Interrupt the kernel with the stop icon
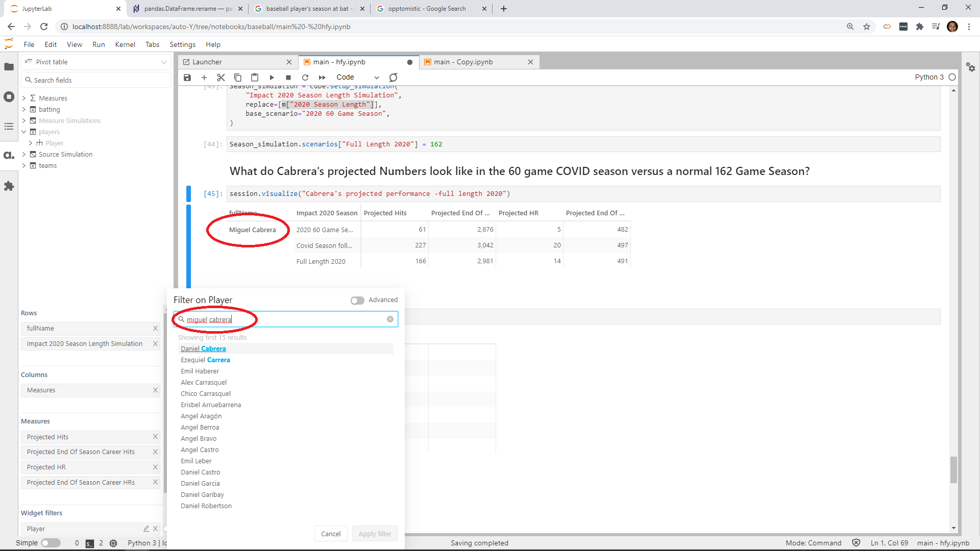The height and width of the screenshot is (551, 980). tap(288, 78)
